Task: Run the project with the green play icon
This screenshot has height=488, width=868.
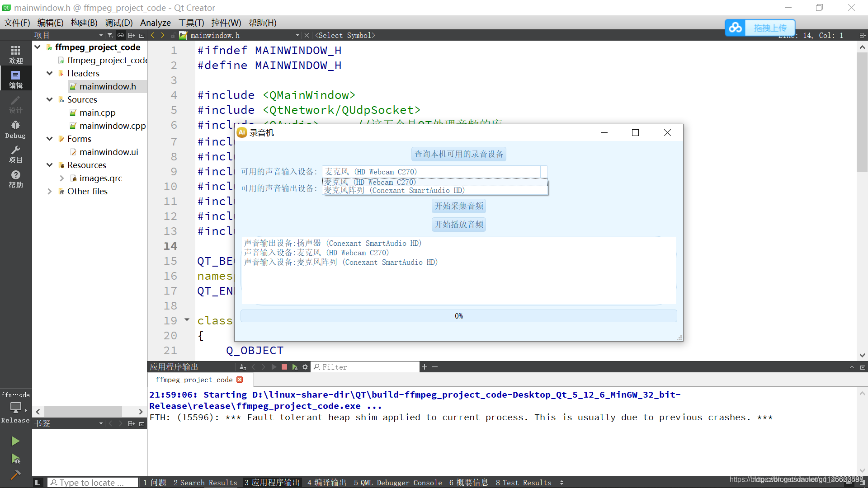Action: click(x=15, y=441)
